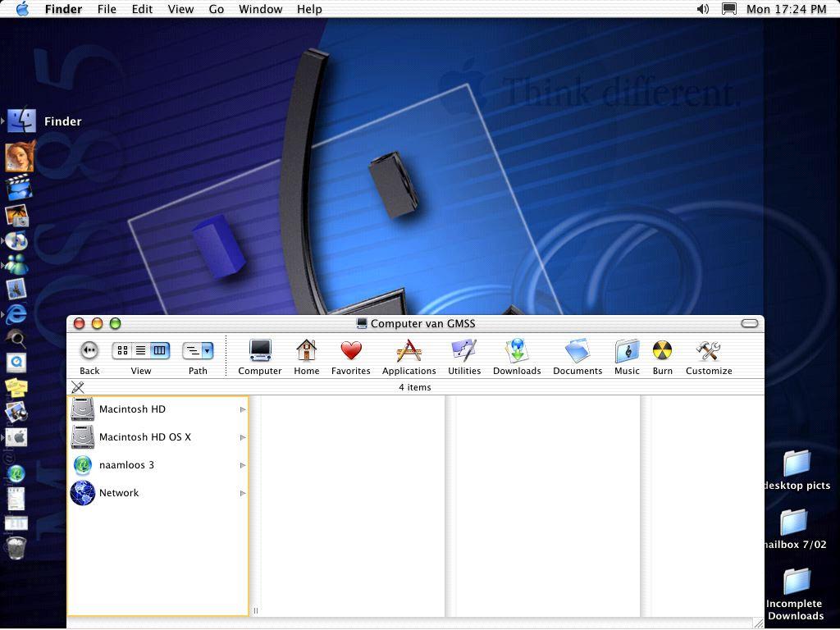Launch iPhoto from the Dock

16,216
